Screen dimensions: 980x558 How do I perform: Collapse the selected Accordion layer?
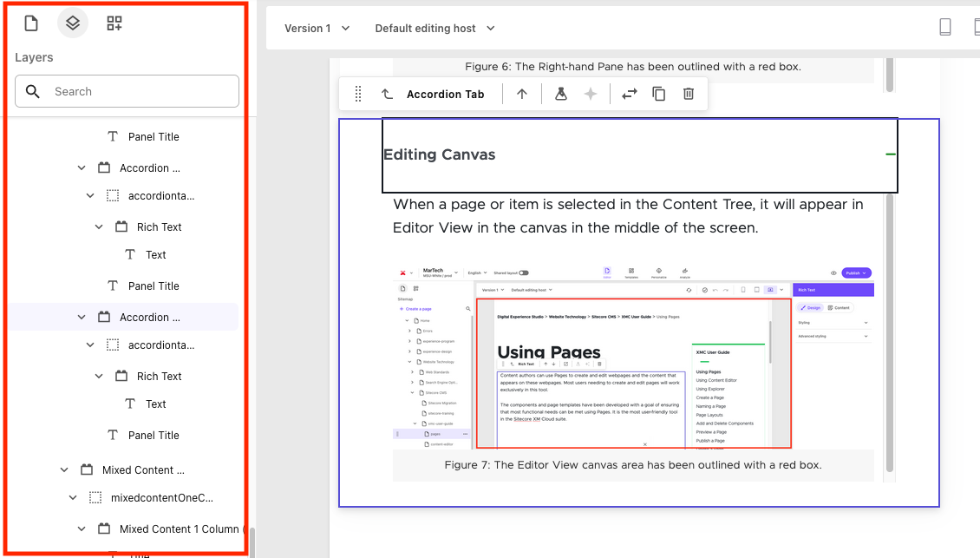[81, 317]
